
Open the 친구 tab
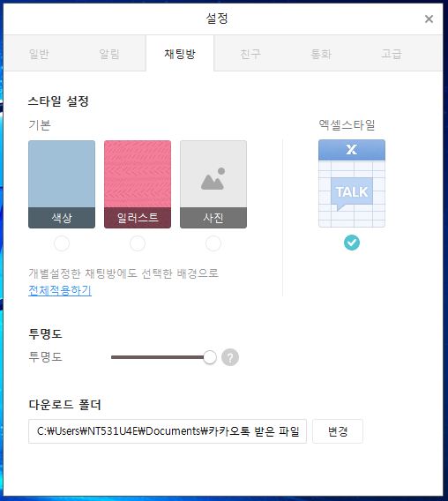coord(250,54)
